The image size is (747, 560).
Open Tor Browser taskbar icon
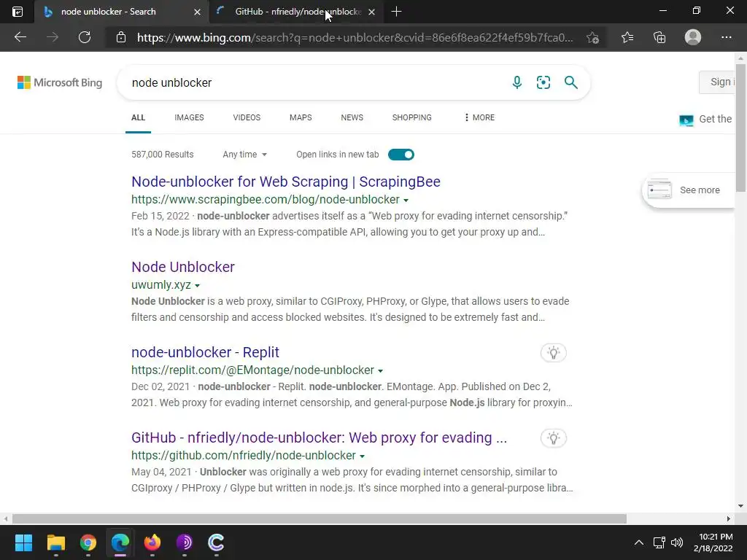tap(185, 542)
